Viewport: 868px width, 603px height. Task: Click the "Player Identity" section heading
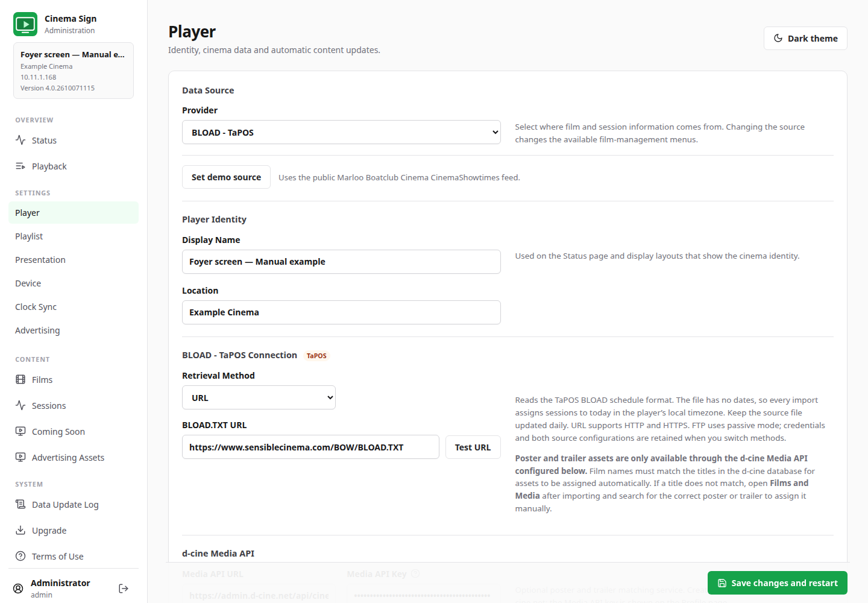click(x=214, y=219)
